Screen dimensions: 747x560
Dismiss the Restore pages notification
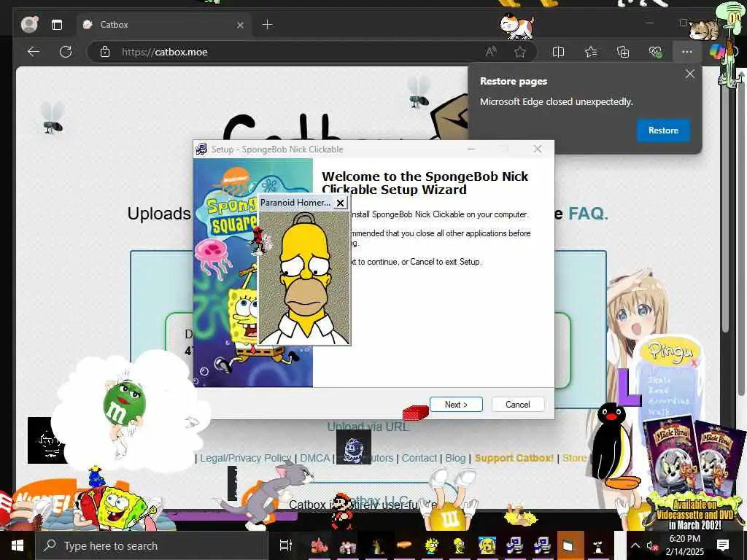690,74
